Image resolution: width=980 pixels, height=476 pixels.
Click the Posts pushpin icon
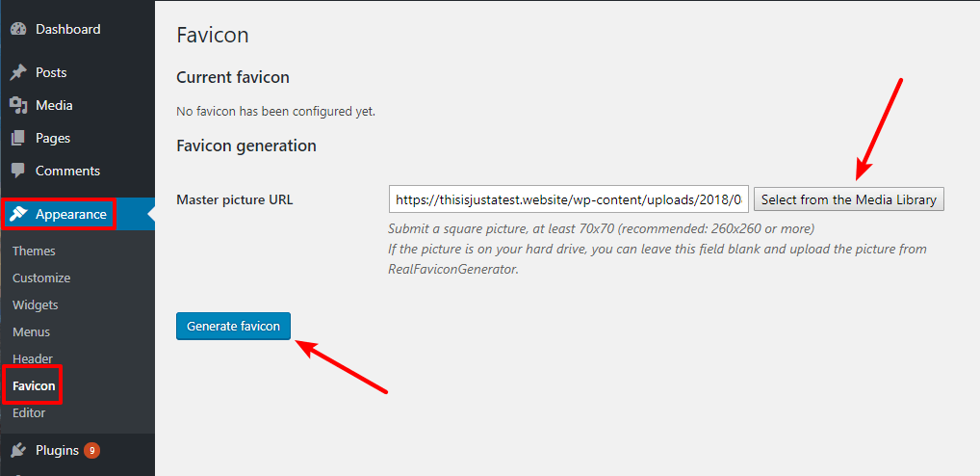click(18, 72)
